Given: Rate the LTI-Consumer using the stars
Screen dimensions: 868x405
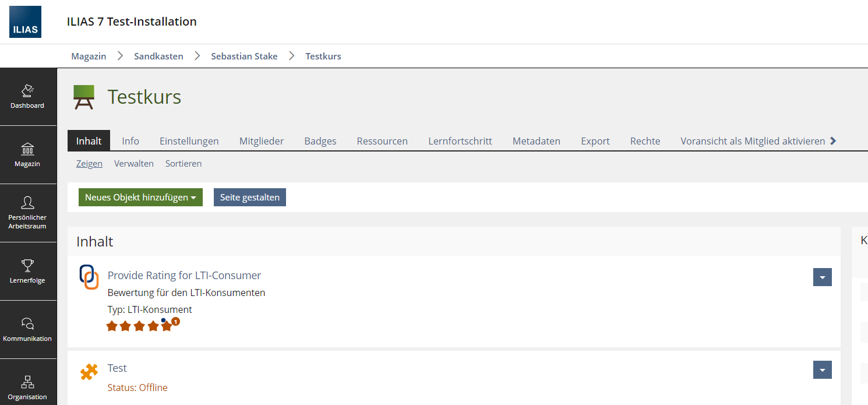Looking at the screenshot, I should 139,326.
